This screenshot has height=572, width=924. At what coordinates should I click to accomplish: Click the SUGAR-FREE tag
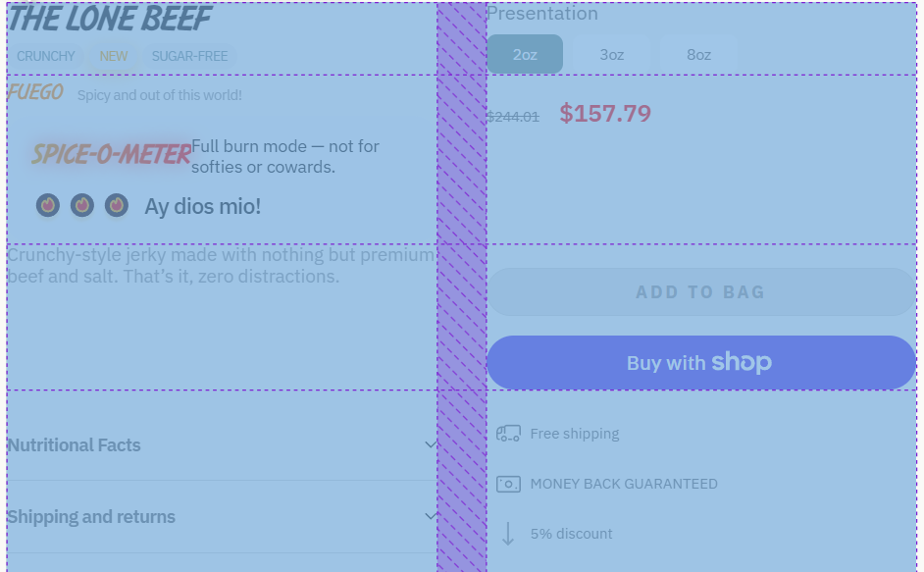coord(189,56)
